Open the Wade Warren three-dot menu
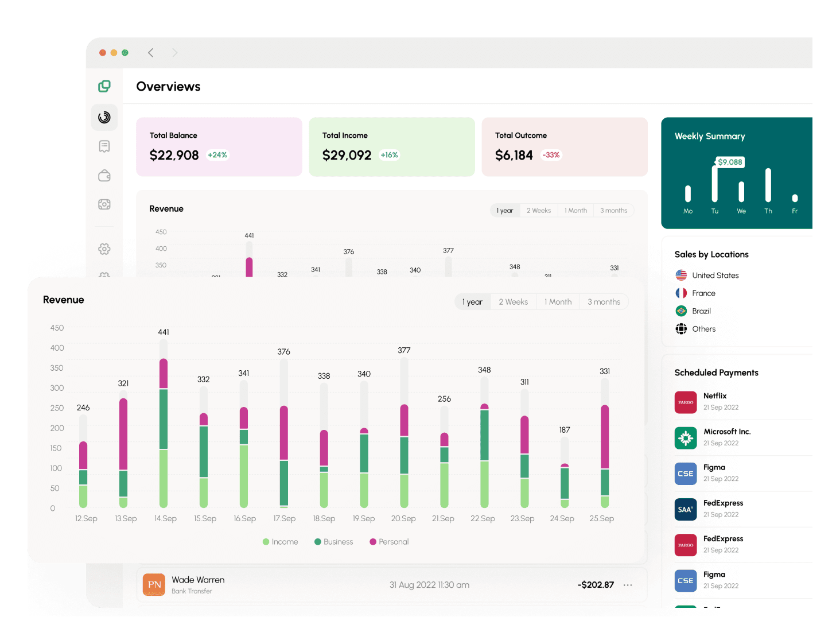840x644 pixels. [x=628, y=585]
